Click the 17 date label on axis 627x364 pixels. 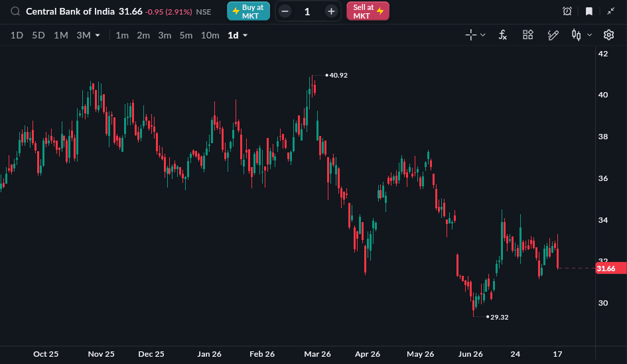pyautogui.click(x=557, y=354)
